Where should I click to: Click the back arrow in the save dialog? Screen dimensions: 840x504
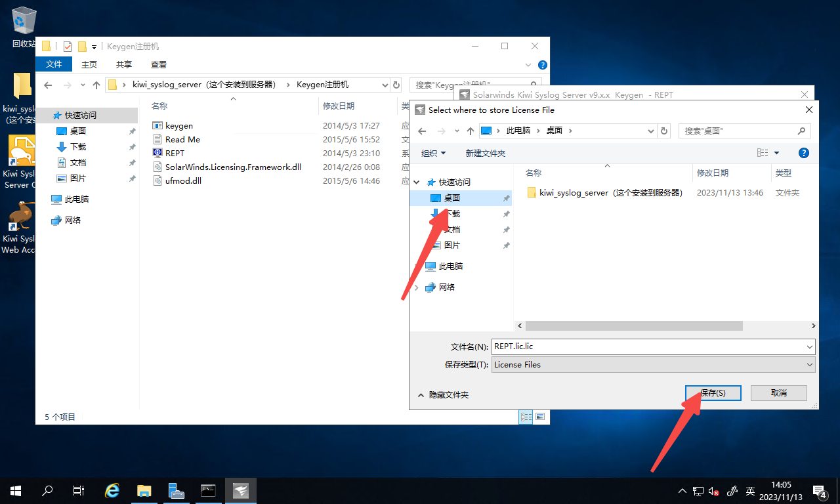(x=422, y=131)
